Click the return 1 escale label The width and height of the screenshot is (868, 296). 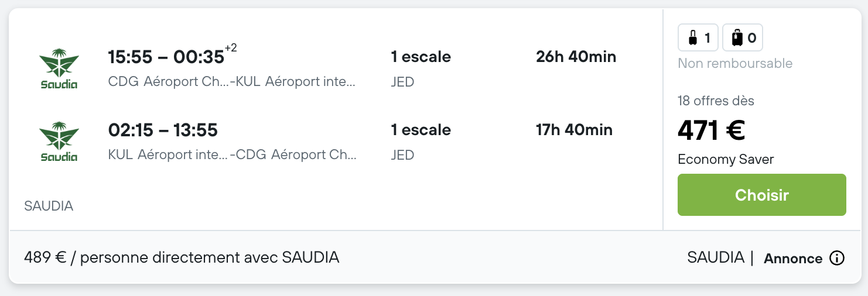pyautogui.click(x=421, y=130)
